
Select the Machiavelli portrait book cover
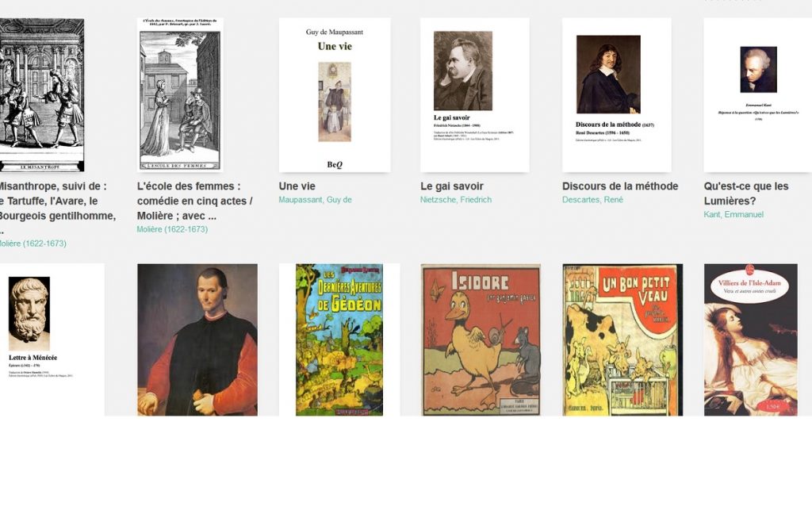pos(197,339)
